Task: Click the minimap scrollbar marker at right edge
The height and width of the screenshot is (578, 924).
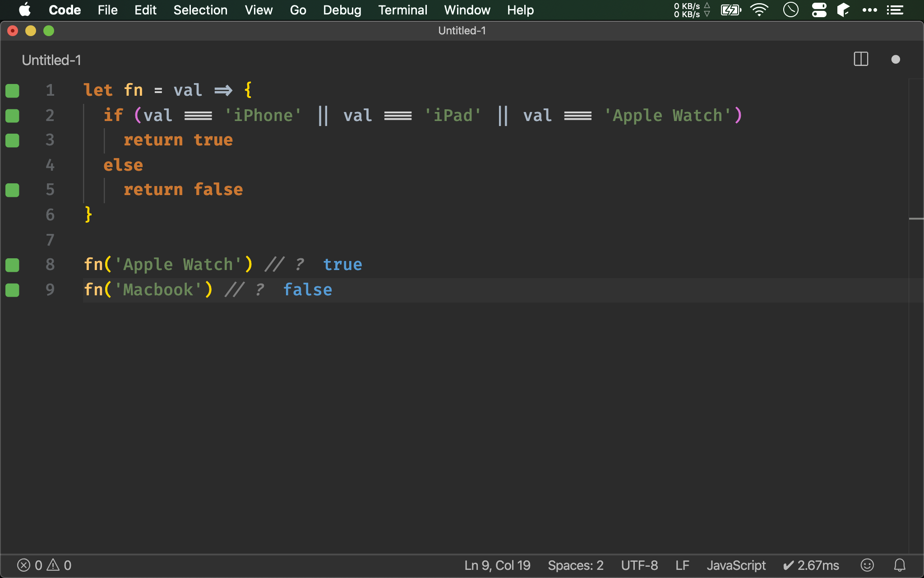Action: (916, 219)
